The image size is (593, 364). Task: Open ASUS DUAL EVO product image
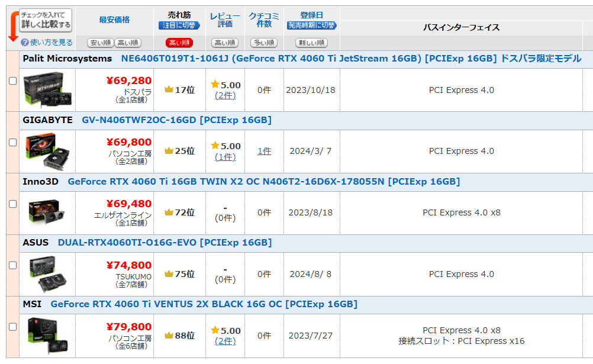48,274
